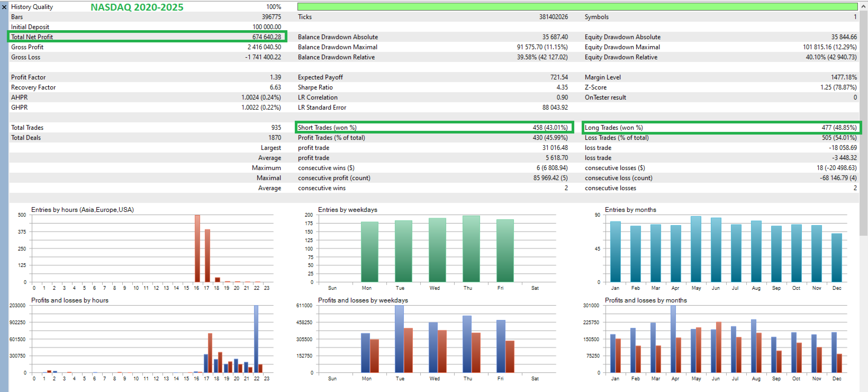Select the average profit trade value '5 618.70'
Viewport: 868px width, 392px height.
click(x=557, y=158)
